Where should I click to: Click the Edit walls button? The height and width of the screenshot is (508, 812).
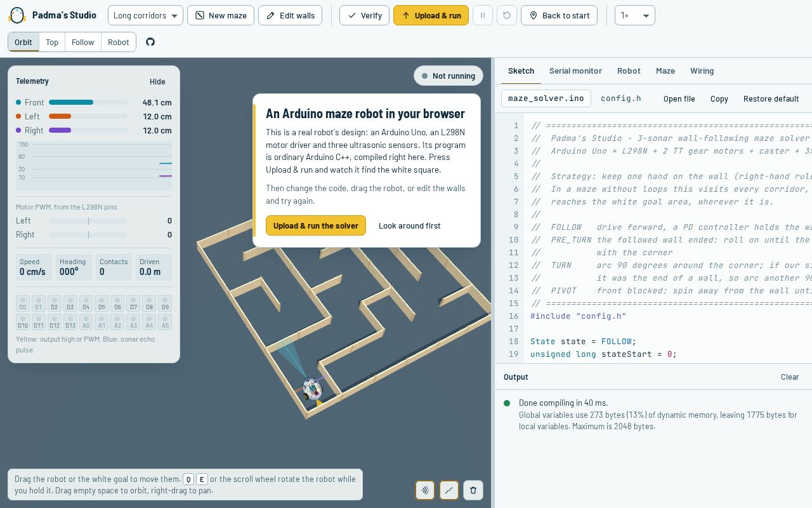(291, 15)
